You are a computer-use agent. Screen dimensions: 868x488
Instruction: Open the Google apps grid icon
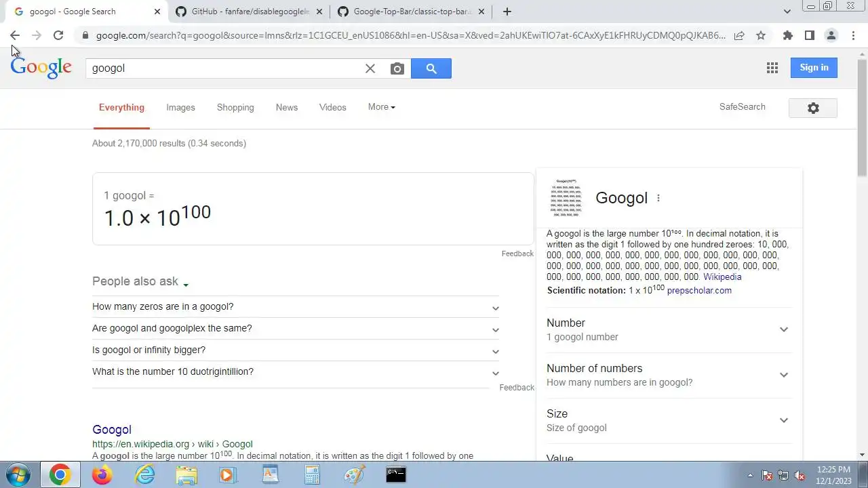[772, 68]
